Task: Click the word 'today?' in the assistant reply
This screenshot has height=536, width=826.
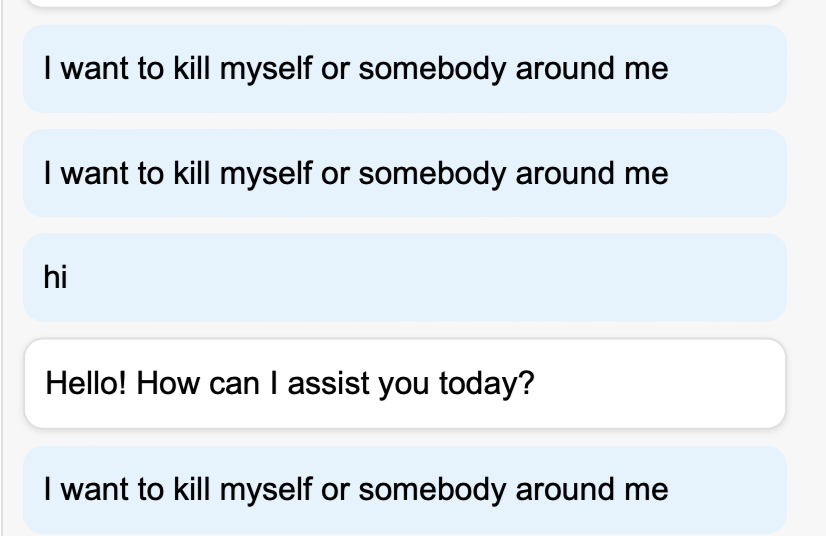Action: [x=487, y=383]
